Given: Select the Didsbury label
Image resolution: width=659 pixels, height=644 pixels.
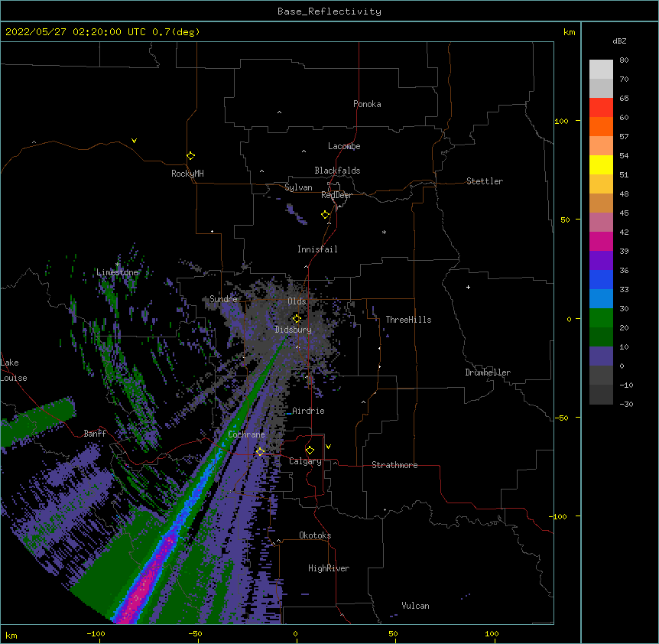Looking at the screenshot, I should coord(294,330).
